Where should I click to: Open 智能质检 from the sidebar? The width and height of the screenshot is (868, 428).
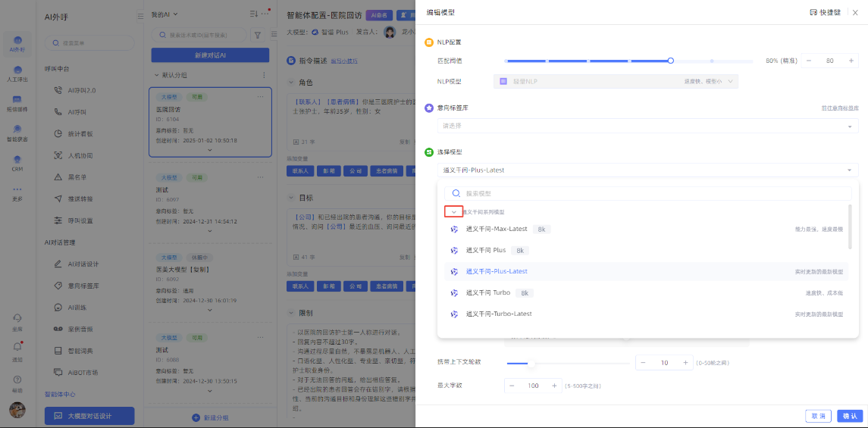pos(17,133)
